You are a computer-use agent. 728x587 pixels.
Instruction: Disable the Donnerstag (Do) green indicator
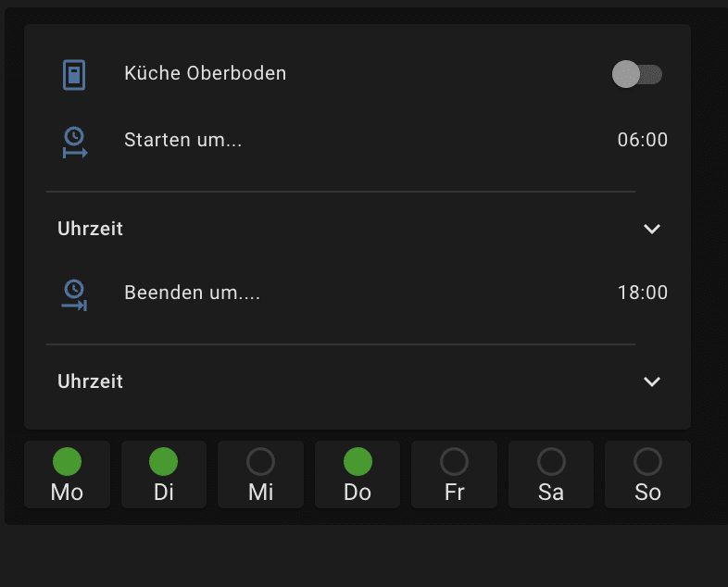358,461
